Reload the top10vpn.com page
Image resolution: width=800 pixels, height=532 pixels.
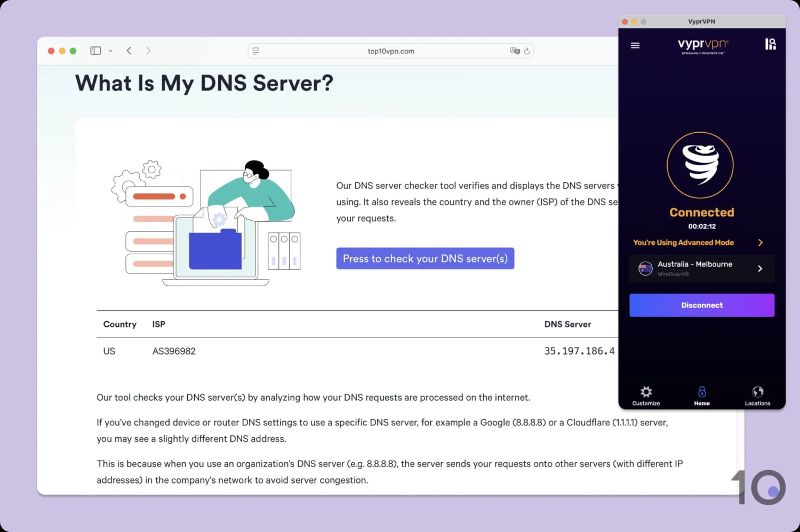(x=527, y=51)
